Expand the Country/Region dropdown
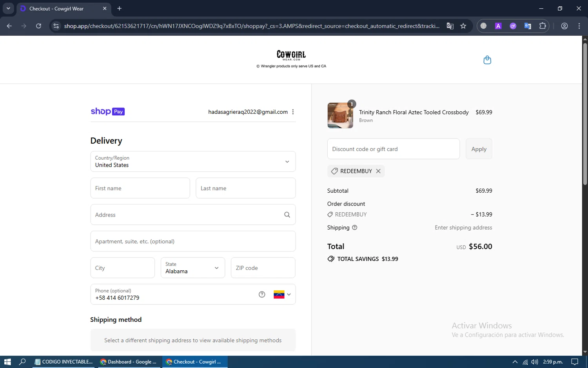588x368 pixels. pyautogui.click(x=193, y=161)
